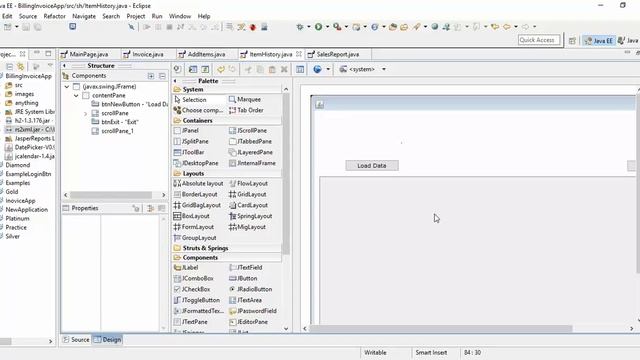Activate the Selection tool

190,100
